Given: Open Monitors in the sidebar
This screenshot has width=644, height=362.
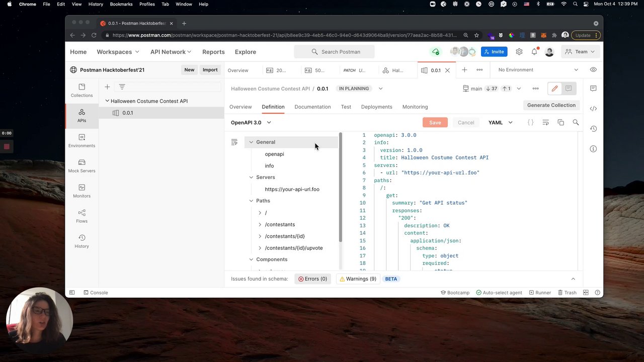Looking at the screenshot, I should tap(82, 191).
